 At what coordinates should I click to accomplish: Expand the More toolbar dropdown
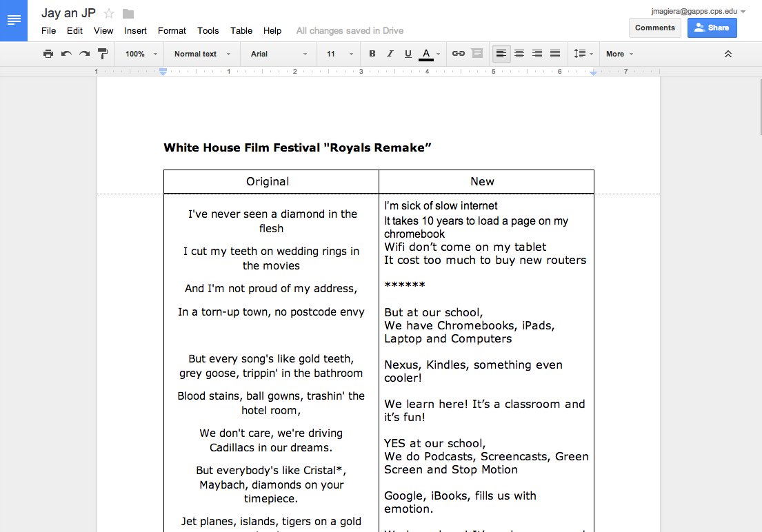coord(620,54)
